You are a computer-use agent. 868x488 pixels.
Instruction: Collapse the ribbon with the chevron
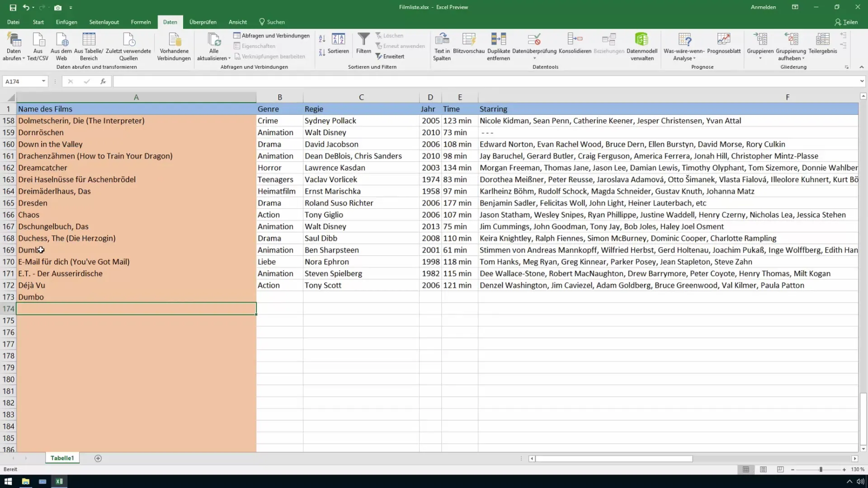point(861,67)
